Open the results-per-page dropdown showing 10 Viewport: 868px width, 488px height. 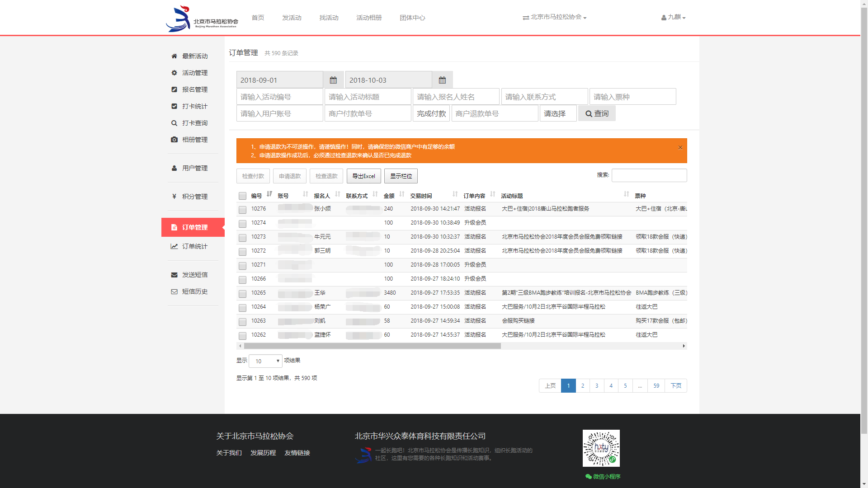[265, 361]
